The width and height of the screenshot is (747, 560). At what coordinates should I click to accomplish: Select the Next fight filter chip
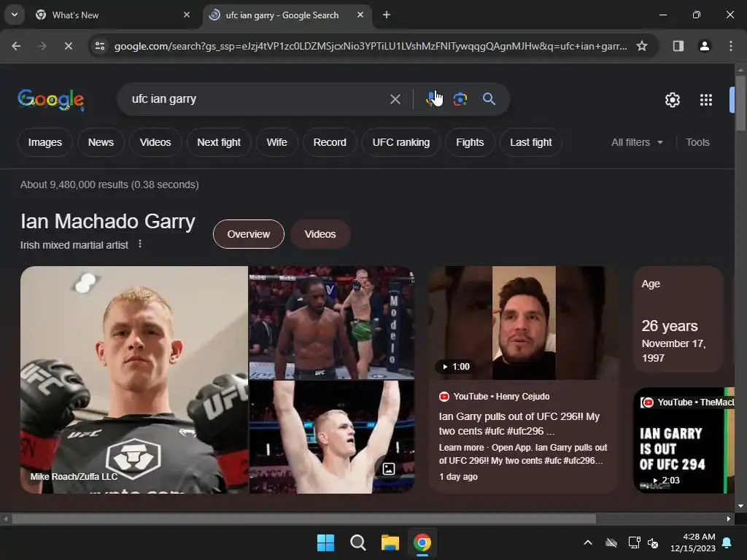click(x=219, y=142)
